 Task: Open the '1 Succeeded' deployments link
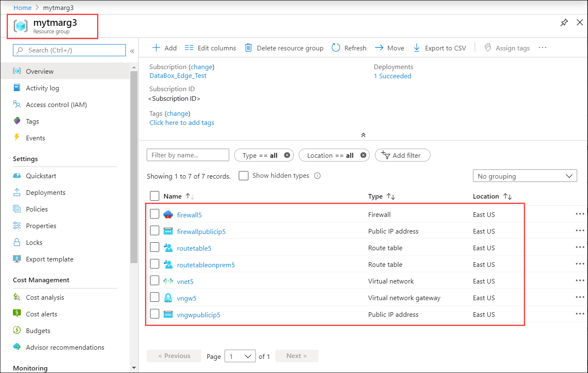coord(392,76)
